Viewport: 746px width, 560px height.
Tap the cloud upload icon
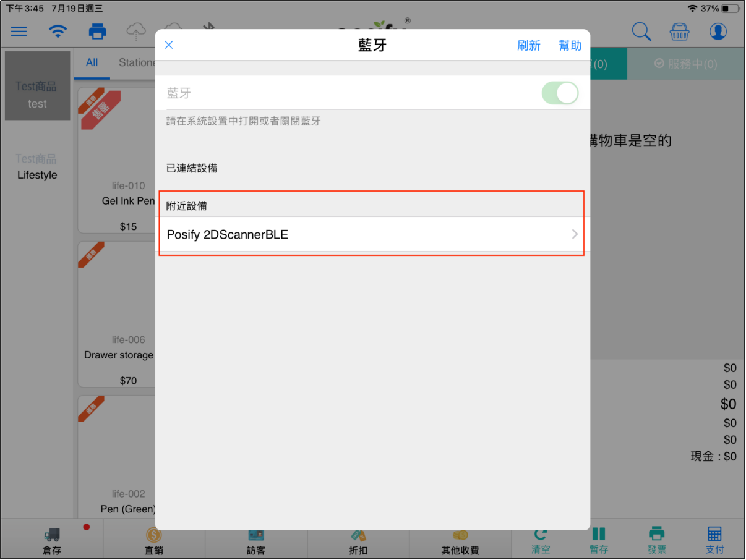tap(135, 31)
